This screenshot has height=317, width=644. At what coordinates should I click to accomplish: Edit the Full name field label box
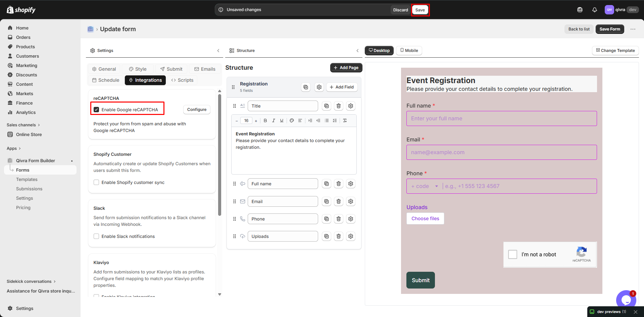point(283,184)
